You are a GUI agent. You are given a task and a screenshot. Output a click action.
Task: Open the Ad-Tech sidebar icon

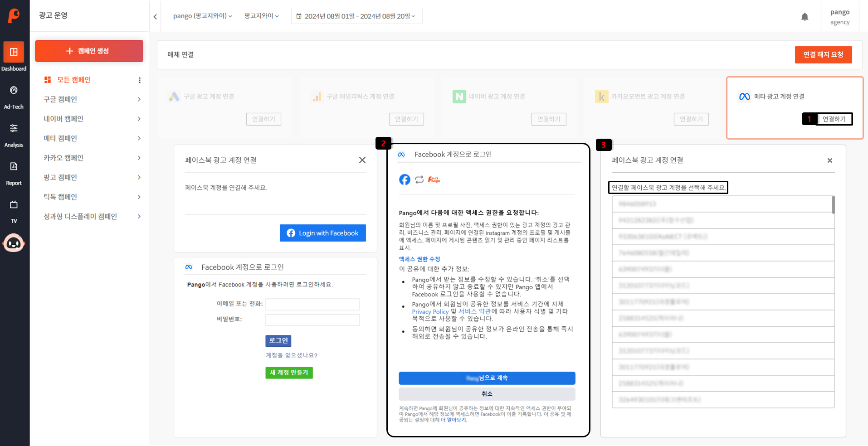tap(14, 90)
